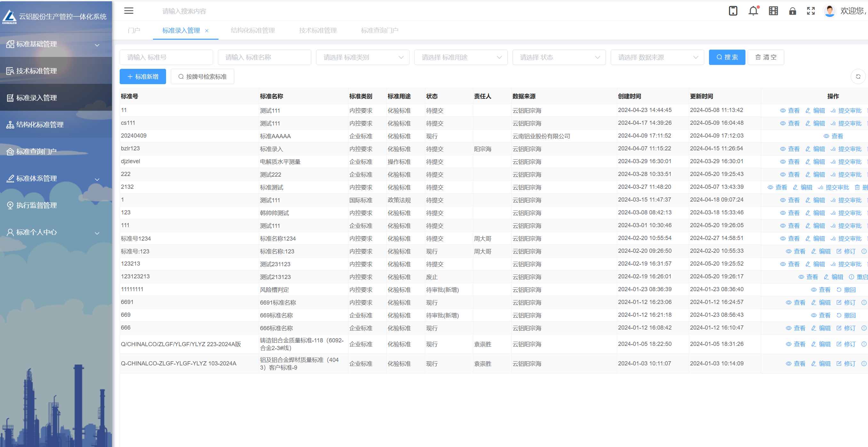Click the user avatar picture
The height and width of the screenshot is (447, 868).
click(x=829, y=11)
